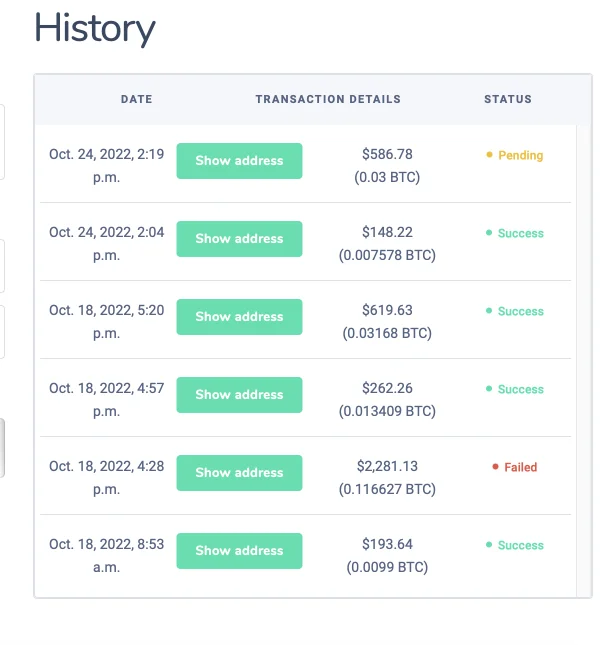Show address for the $262.26 transaction

239,395
